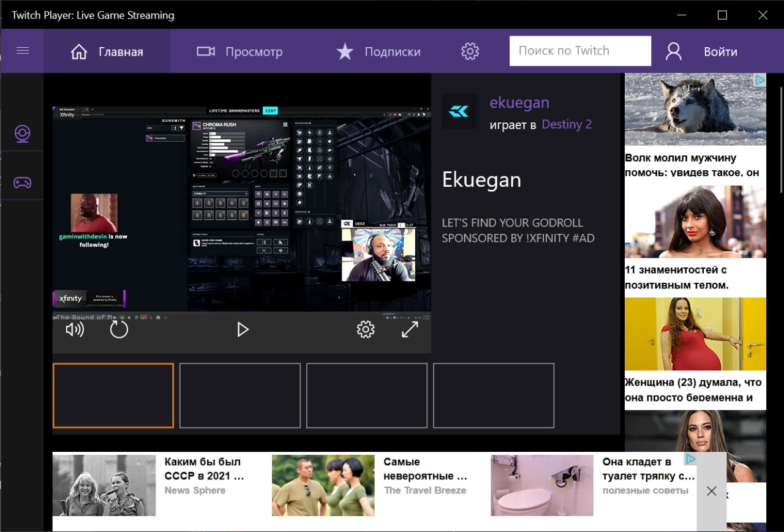The image size is (784, 532).
Task: Maximize the Twitch Player window
Action: pos(722,15)
